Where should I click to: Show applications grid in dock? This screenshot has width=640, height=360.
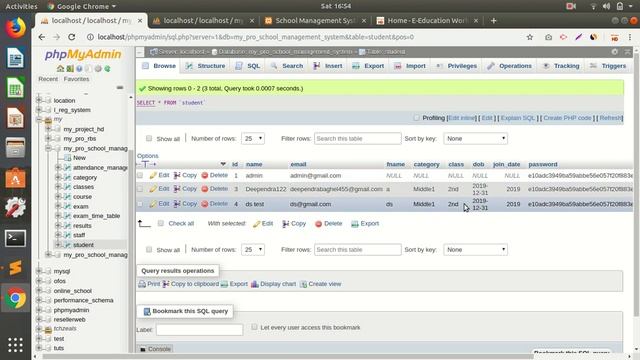click(x=16, y=345)
